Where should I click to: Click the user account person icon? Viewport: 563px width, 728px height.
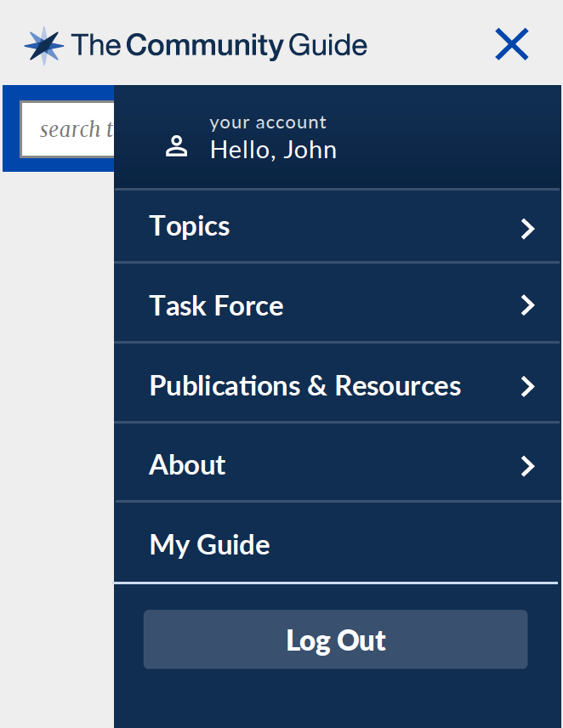(176, 146)
